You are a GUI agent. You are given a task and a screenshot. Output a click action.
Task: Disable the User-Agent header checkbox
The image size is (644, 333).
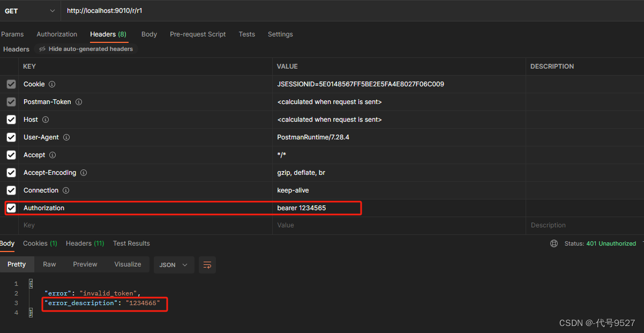point(11,137)
